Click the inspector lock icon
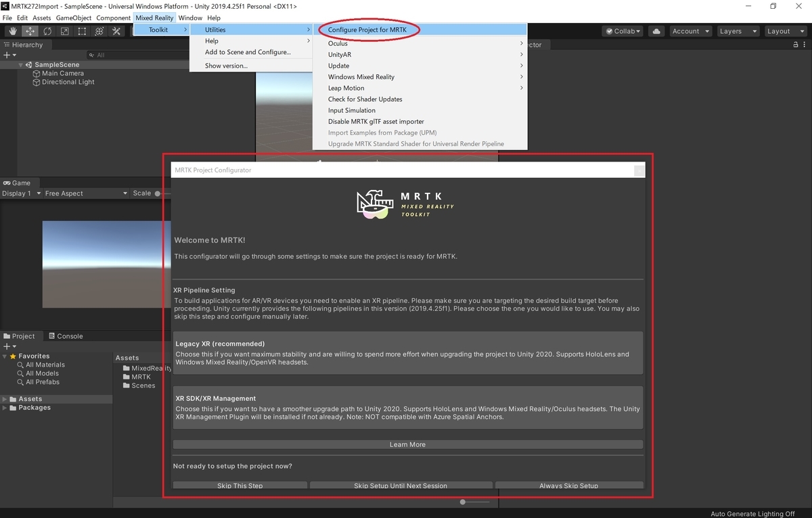 (x=796, y=45)
